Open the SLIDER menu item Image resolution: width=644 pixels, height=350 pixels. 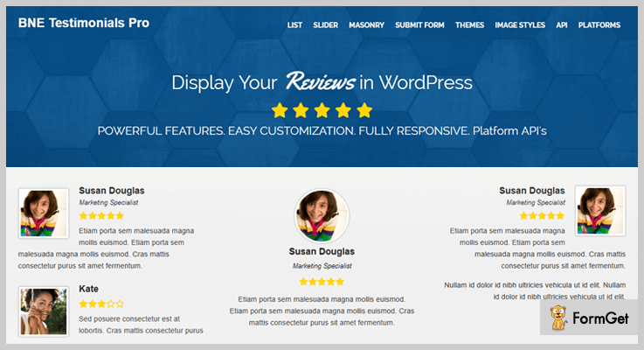325,25
